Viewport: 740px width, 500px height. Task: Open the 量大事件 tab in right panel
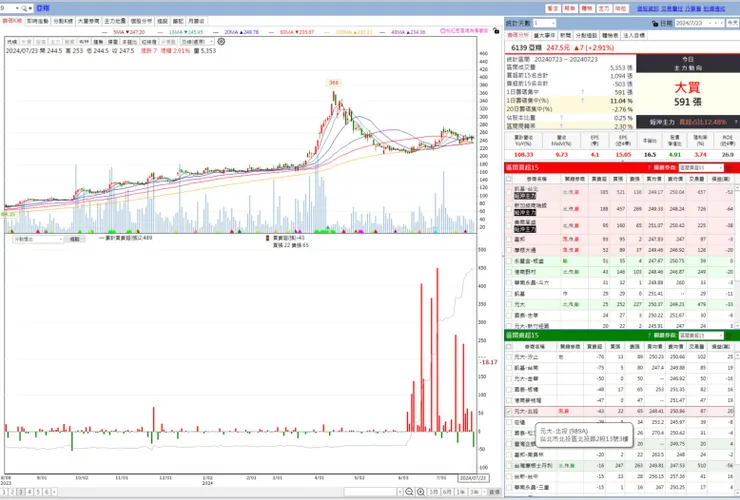[x=544, y=35]
